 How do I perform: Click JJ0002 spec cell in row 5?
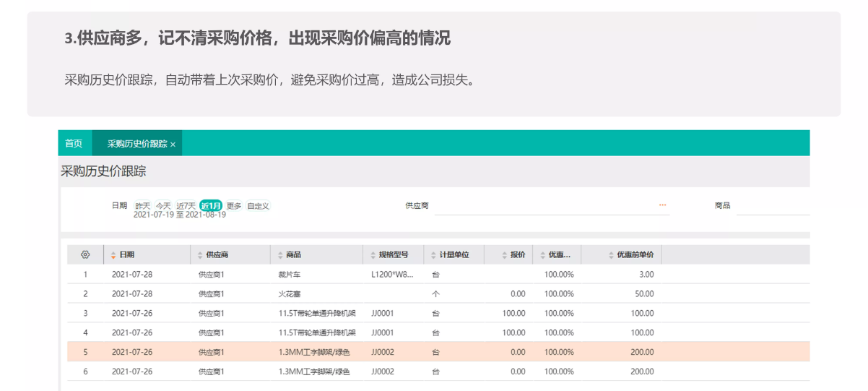383,353
